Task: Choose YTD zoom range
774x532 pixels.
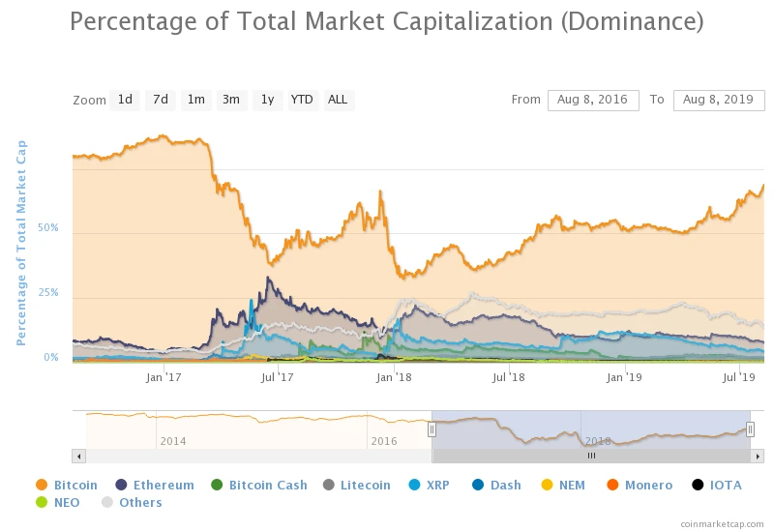Action: coord(302,100)
